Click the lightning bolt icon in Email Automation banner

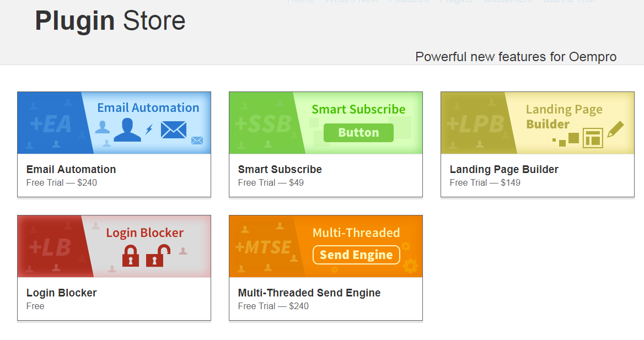pyautogui.click(x=148, y=129)
